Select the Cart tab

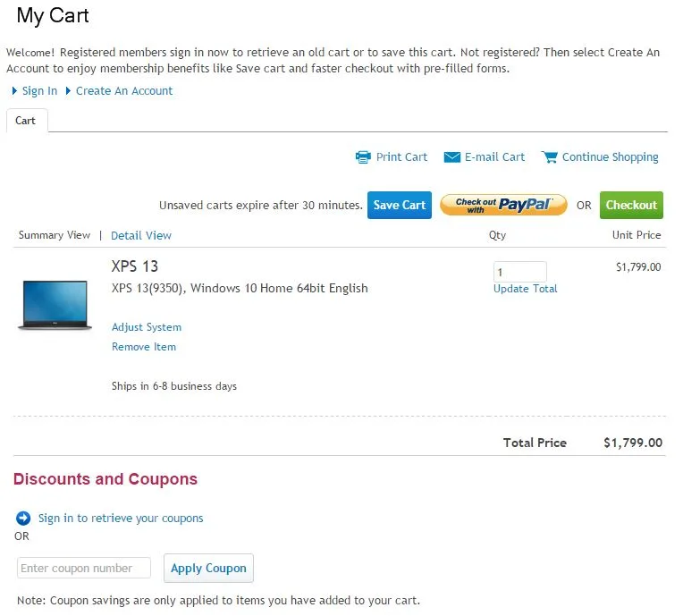(26, 121)
